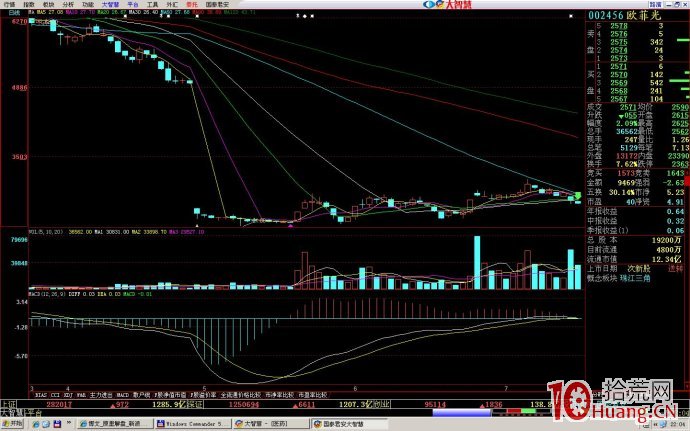This screenshot has width=690, height=431.
Task: Open the 行情 menu
Action: point(10,4)
